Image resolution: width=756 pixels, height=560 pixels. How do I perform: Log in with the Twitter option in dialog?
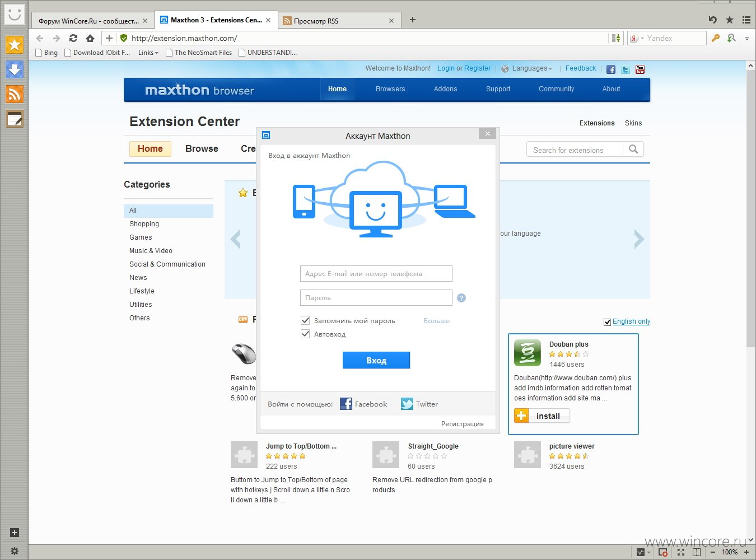pos(419,404)
